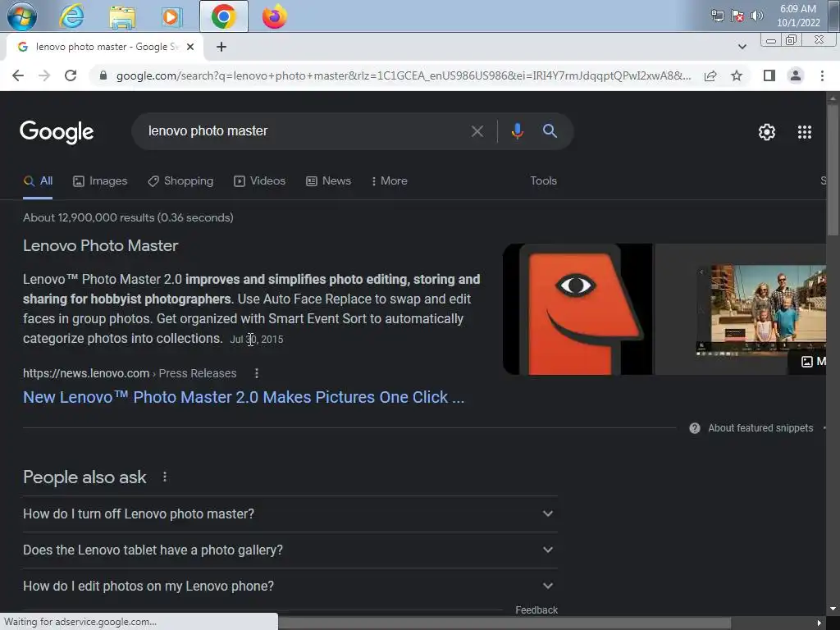This screenshot has height=630, width=840.
Task: View site info via padlock icon
Action: click(x=103, y=75)
